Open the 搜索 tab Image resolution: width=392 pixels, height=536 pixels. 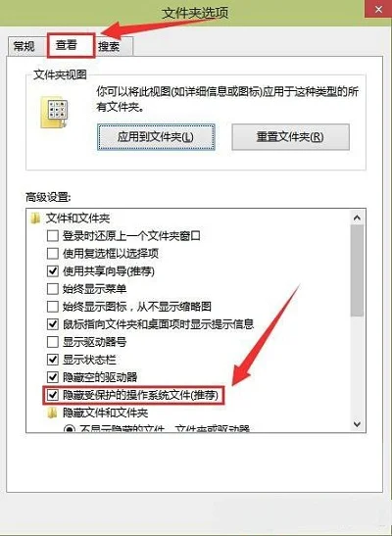tap(109, 46)
